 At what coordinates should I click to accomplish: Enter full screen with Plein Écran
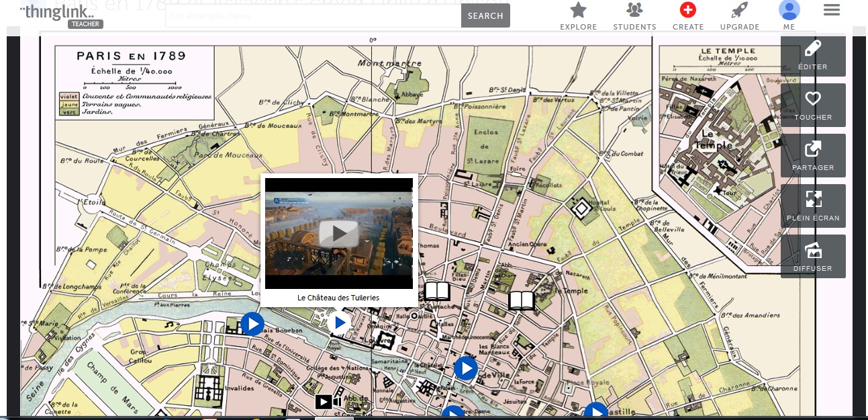[813, 206]
